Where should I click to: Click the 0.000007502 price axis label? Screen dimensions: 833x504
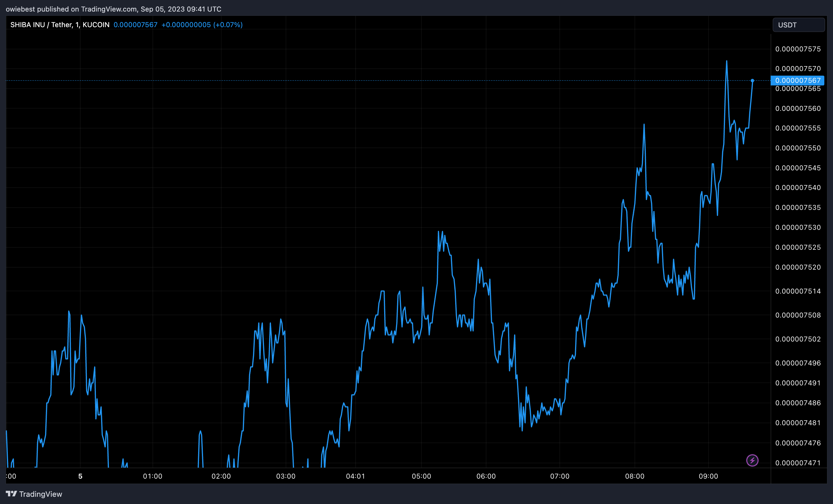click(x=798, y=339)
